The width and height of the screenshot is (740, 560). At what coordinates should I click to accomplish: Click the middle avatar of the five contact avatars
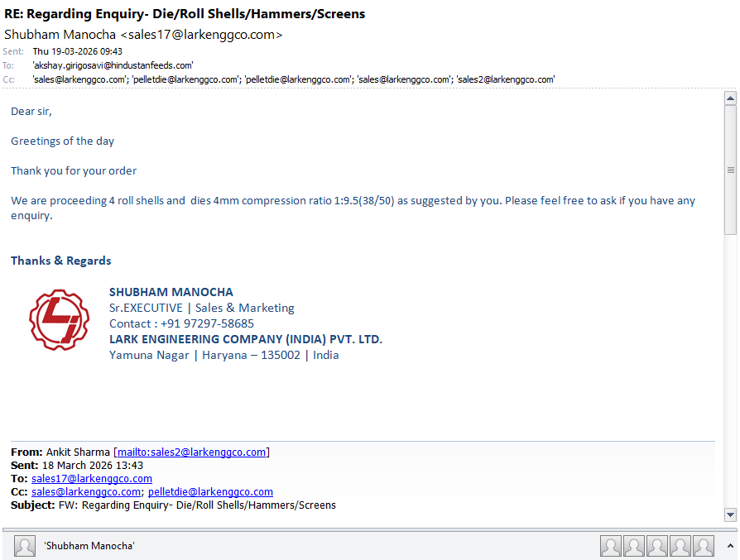click(x=657, y=546)
